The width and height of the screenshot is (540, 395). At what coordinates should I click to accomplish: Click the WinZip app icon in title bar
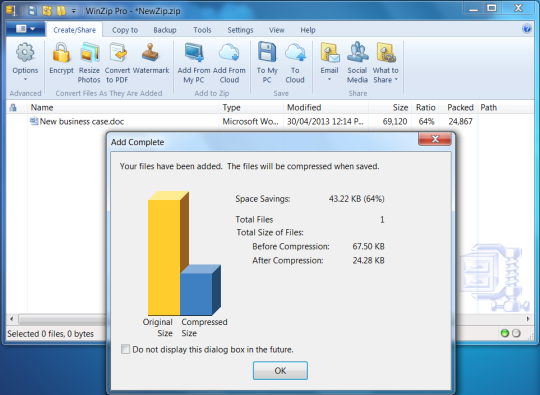coord(11,11)
